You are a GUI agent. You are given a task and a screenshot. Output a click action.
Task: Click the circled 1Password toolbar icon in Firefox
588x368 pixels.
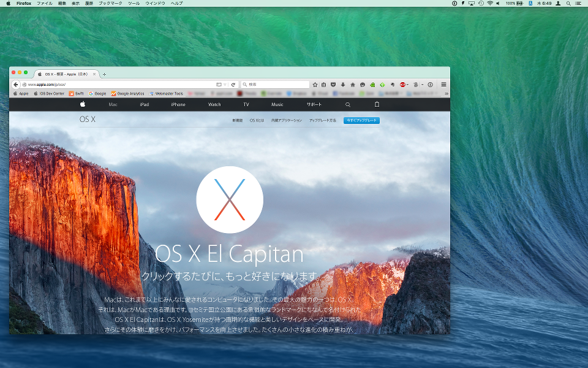point(430,85)
